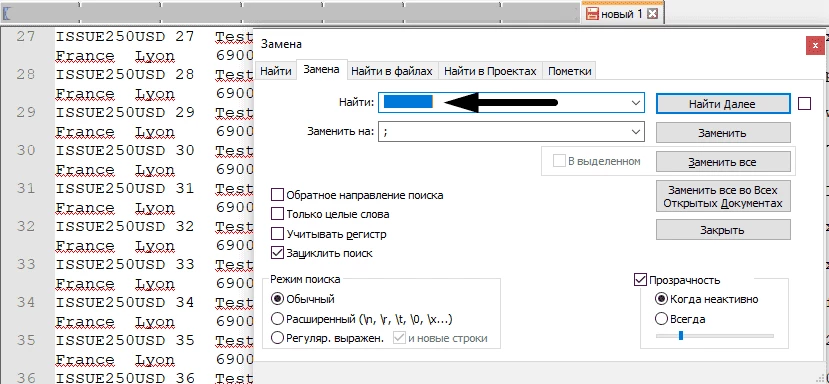
Task: Uncheck Зациклить поиск checkbox
Action: pos(277,253)
